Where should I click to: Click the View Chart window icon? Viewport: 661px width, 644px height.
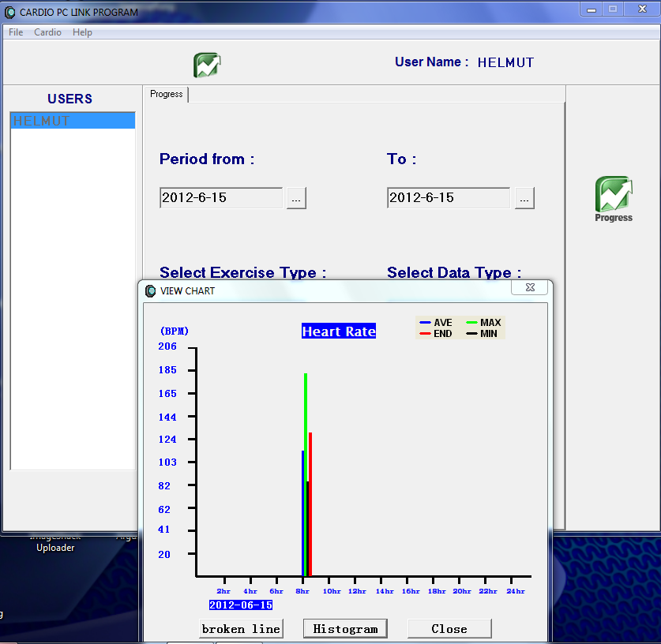coord(150,291)
